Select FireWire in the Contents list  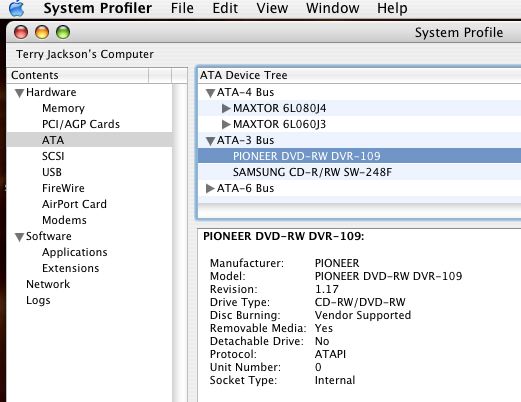point(63,188)
